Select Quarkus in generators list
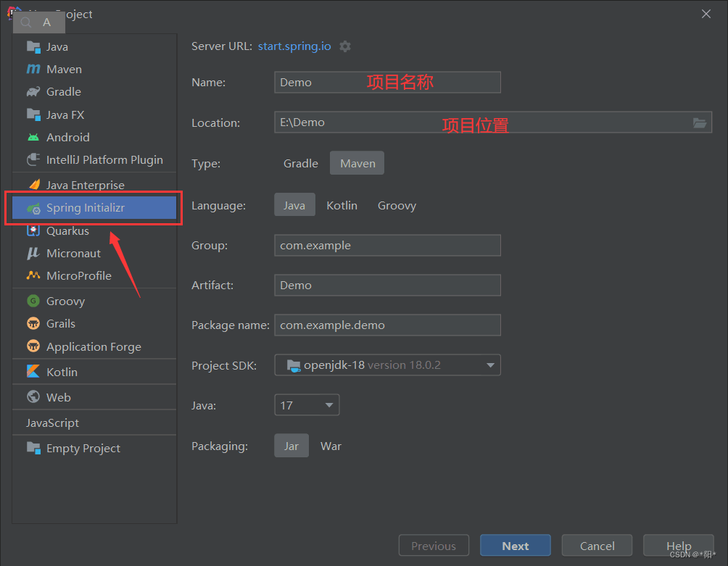The image size is (728, 566). (x=94, y=230)
